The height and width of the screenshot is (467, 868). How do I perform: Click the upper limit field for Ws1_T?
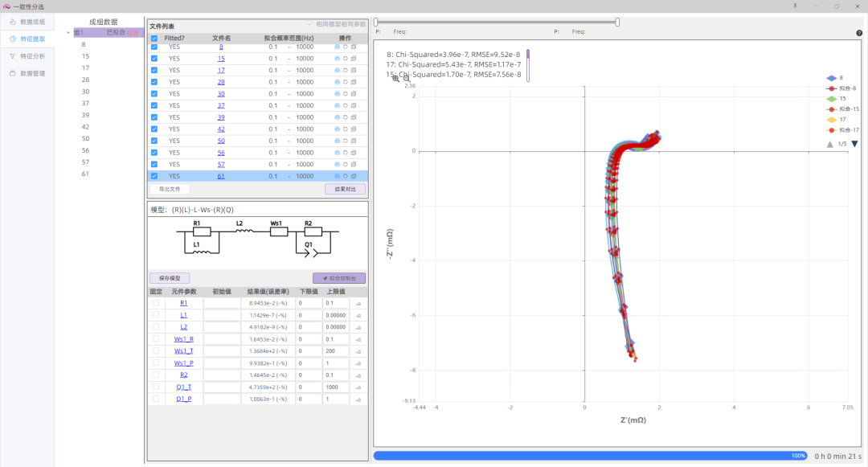click(x=335, y=351)
